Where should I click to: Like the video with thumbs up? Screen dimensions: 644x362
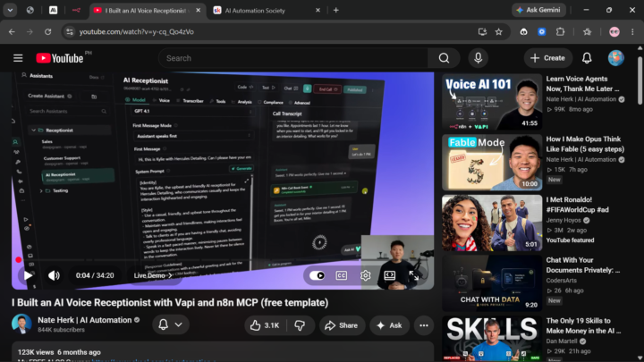point(266,325)
